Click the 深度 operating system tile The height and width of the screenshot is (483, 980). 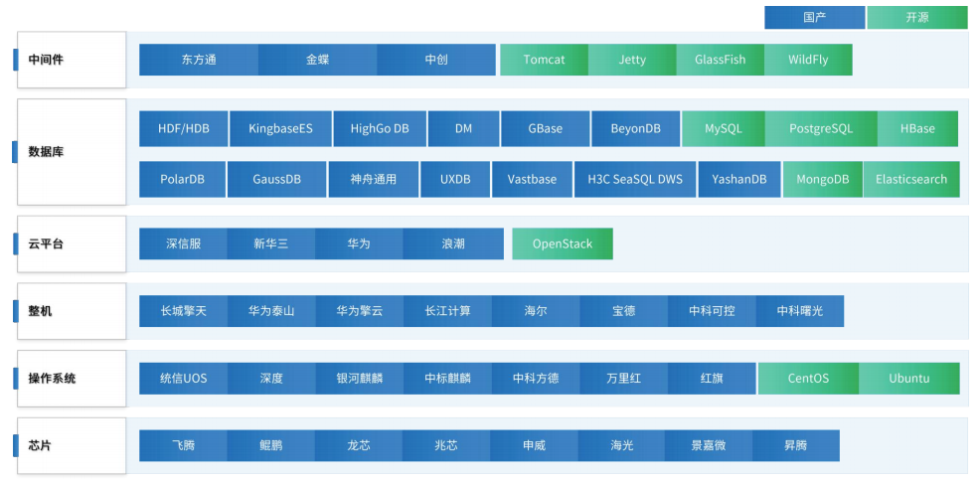click(x=271, y=378)
